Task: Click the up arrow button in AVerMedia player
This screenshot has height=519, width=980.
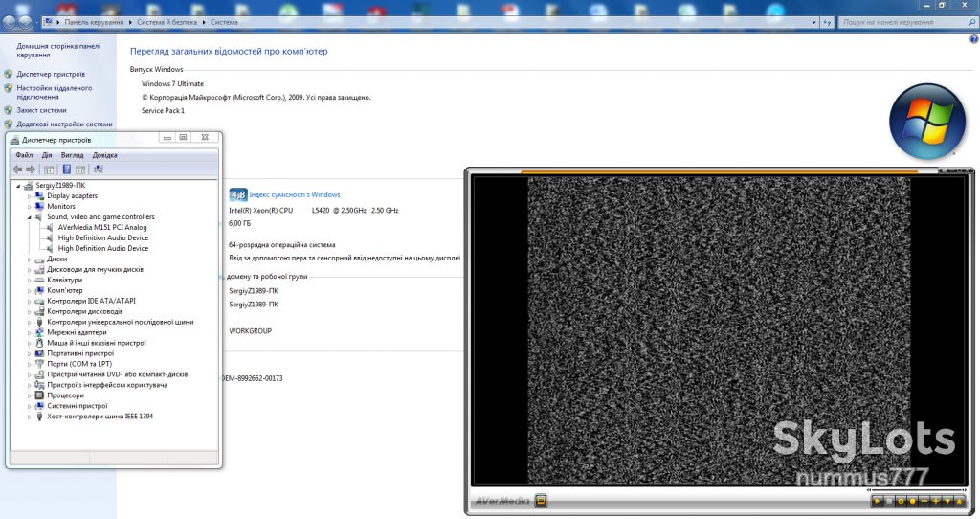Action: (959, 501)
